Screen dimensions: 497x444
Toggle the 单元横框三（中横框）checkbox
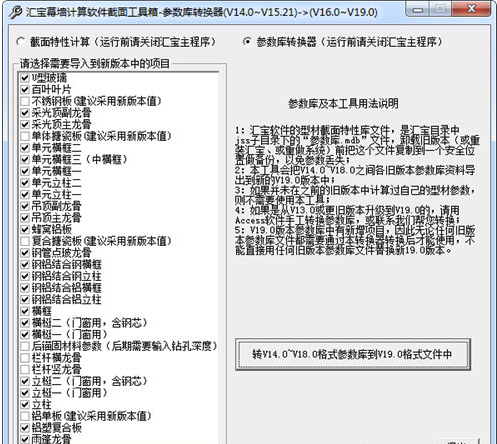(x=25, y=160)
